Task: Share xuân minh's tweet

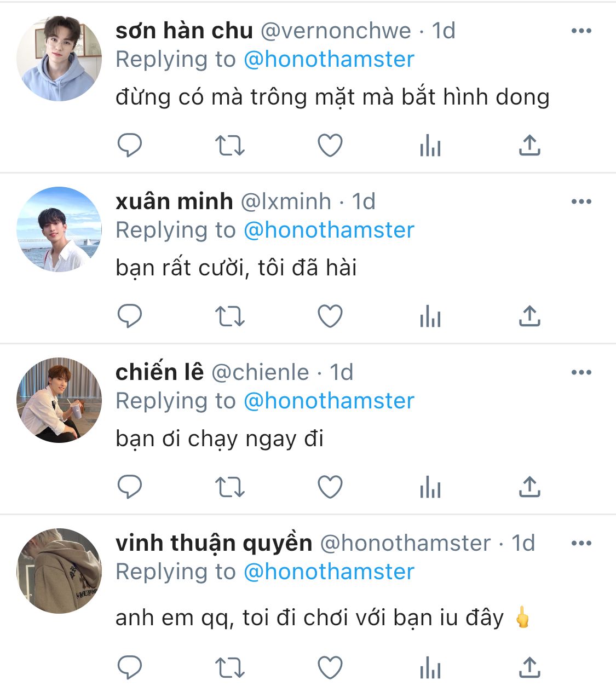Action: pyautogui.click(x=529, y=316)
